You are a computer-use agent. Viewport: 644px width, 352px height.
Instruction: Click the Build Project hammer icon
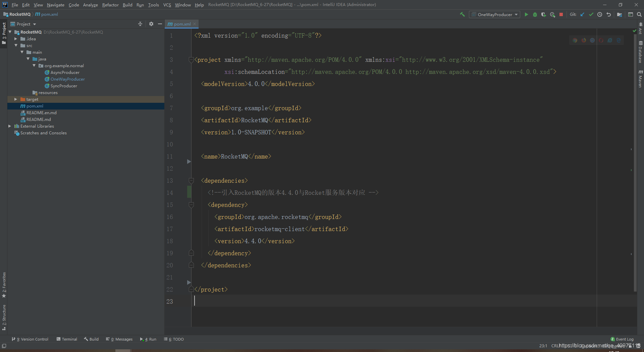click(462, 14)
